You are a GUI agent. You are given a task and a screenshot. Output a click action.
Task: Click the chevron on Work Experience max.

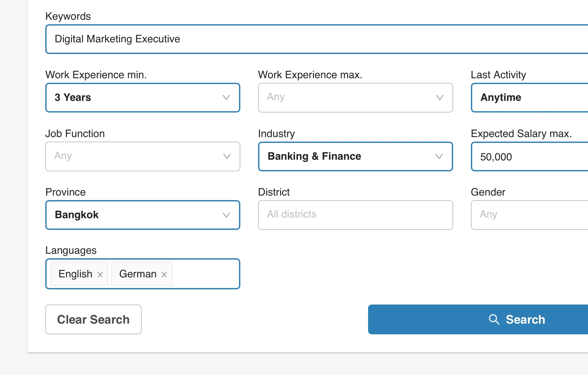pyautogui.click(x=439, y=97)
